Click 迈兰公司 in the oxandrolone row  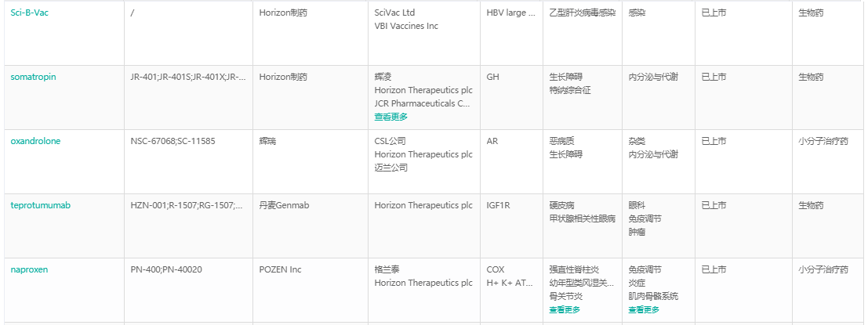click(x=391, y=168)
